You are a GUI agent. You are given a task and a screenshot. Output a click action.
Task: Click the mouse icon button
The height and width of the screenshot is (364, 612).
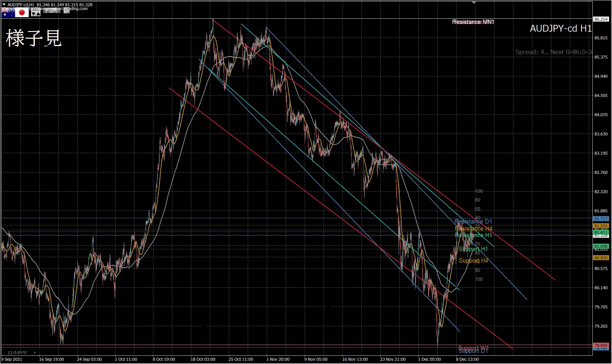67,11
